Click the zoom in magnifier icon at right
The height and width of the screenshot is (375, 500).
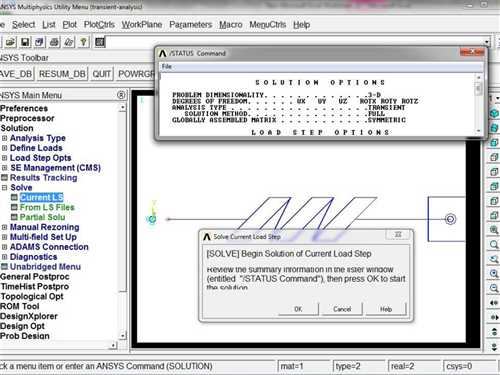pyautogui.click(x=494, y=274)
